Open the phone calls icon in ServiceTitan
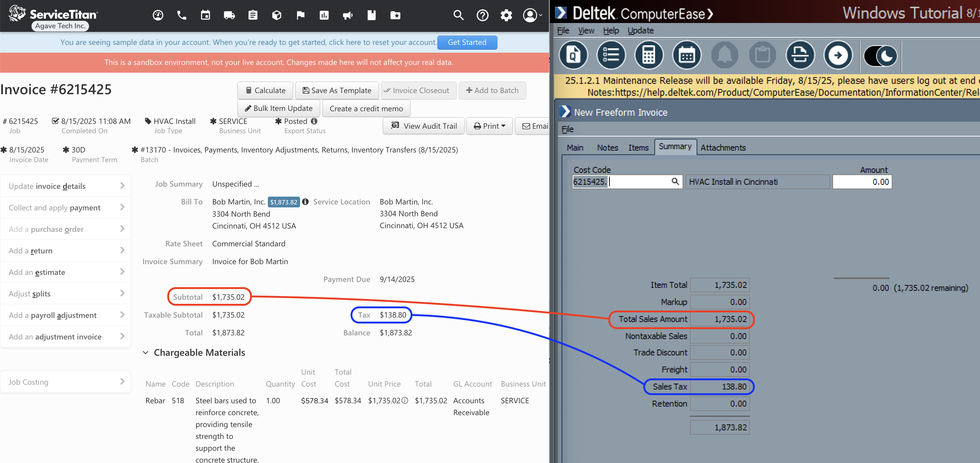The image size is (980, 463). tap(181, 15)
